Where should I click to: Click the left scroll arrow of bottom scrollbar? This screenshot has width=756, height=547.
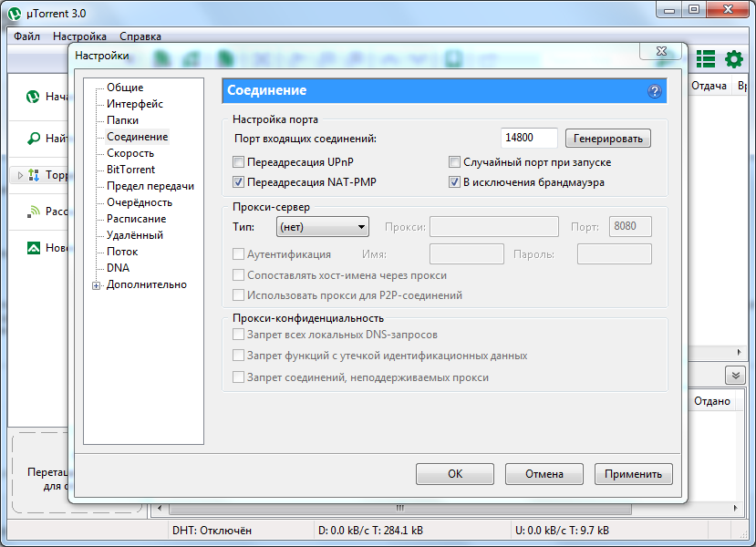(x=159, y=508)
